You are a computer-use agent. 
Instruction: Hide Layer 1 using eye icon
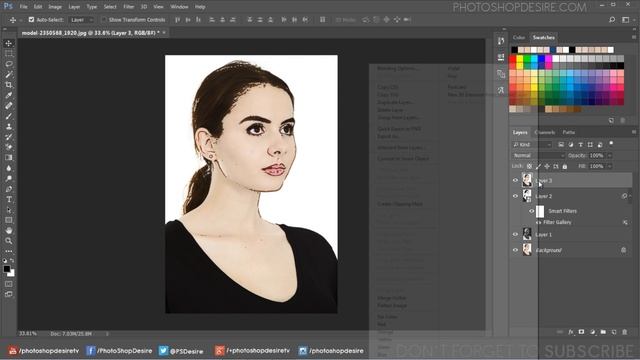click(x=515, y=235)
